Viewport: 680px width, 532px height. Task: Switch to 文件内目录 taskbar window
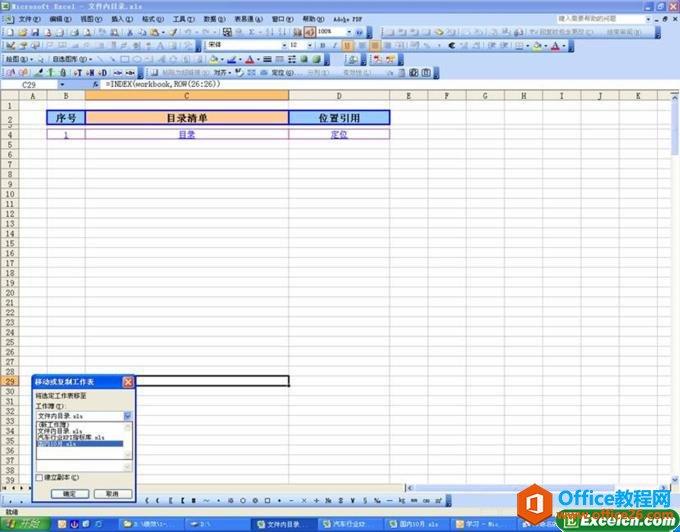tap(283, 524)
